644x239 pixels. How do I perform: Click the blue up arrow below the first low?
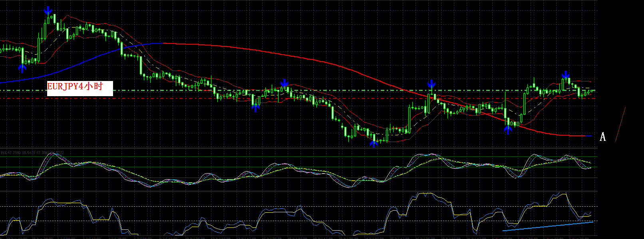22,68
